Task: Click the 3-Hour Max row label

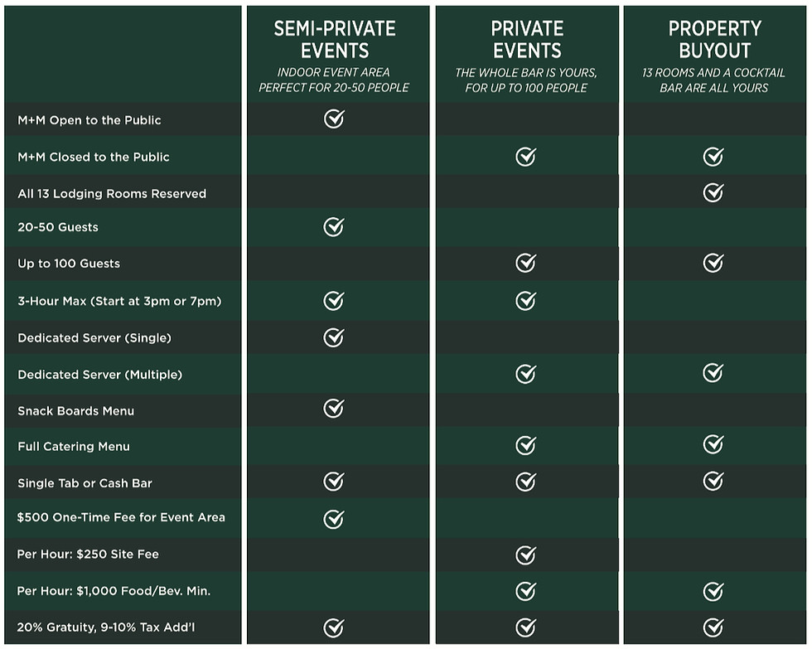Action: [x=119, y=301]
